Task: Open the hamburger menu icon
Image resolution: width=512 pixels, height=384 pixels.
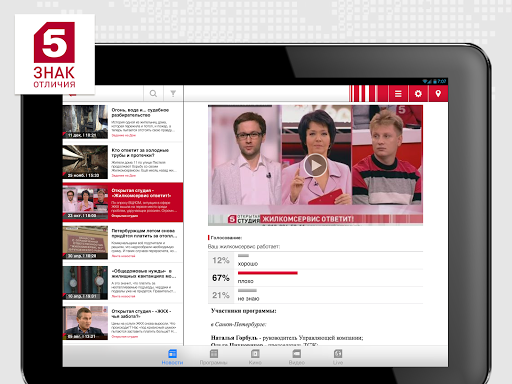Action: 398,94
